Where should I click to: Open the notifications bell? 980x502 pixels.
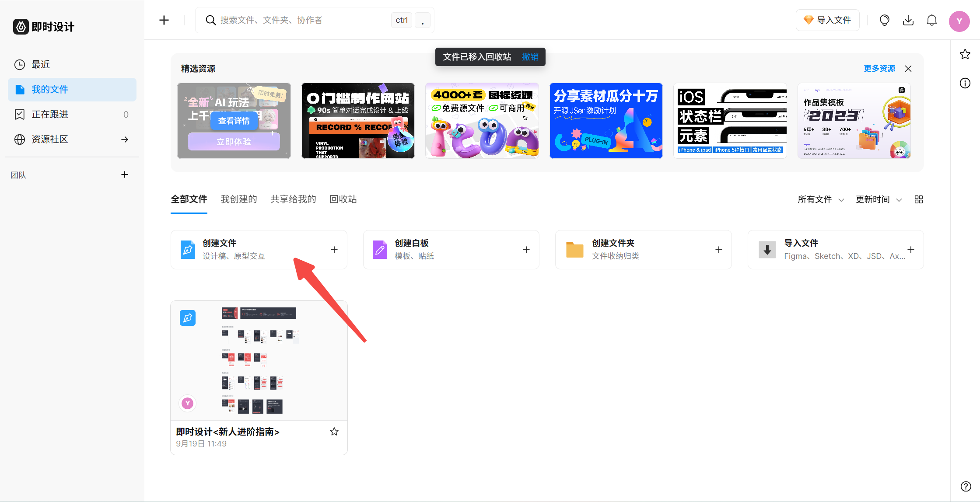[932, 20]
